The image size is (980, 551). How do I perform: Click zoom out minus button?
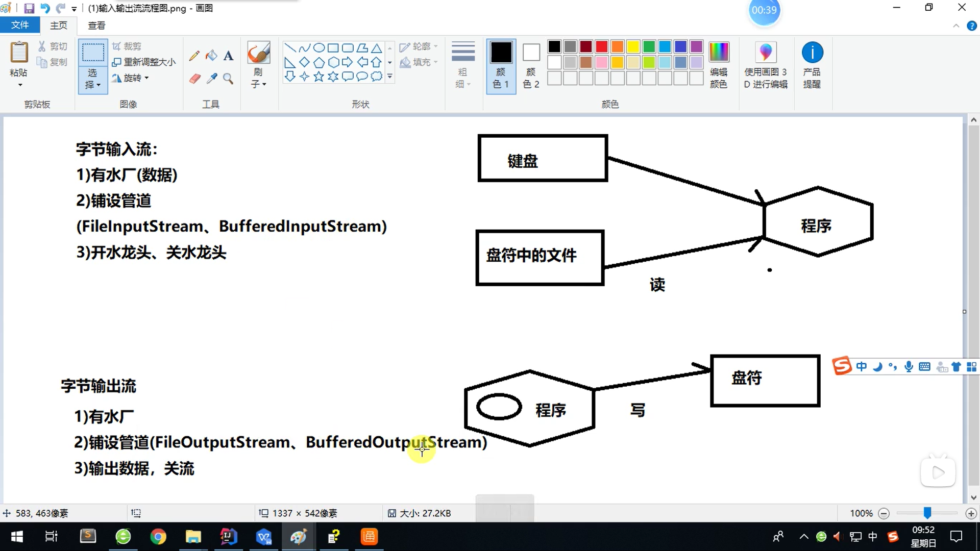[884, 514]
